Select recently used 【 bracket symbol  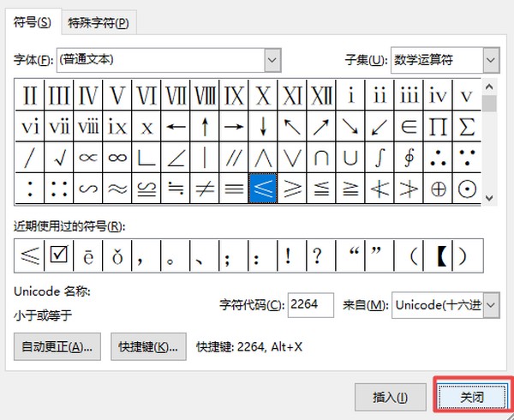click(438, 255)
